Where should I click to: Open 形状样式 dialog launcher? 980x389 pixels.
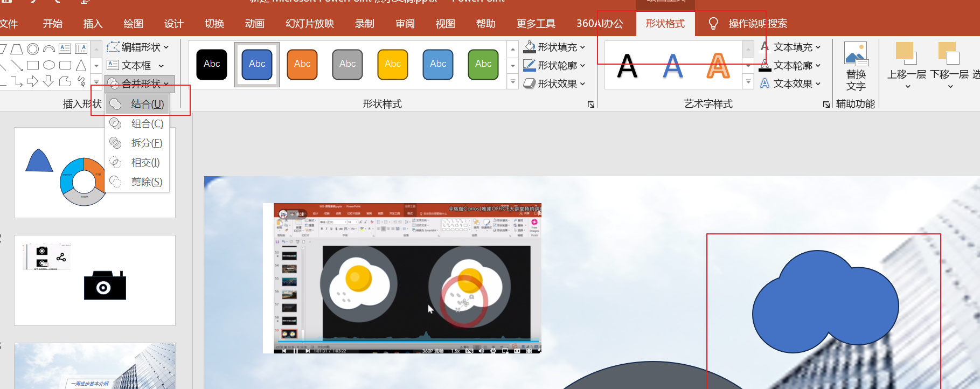click(x=591, y=105)
